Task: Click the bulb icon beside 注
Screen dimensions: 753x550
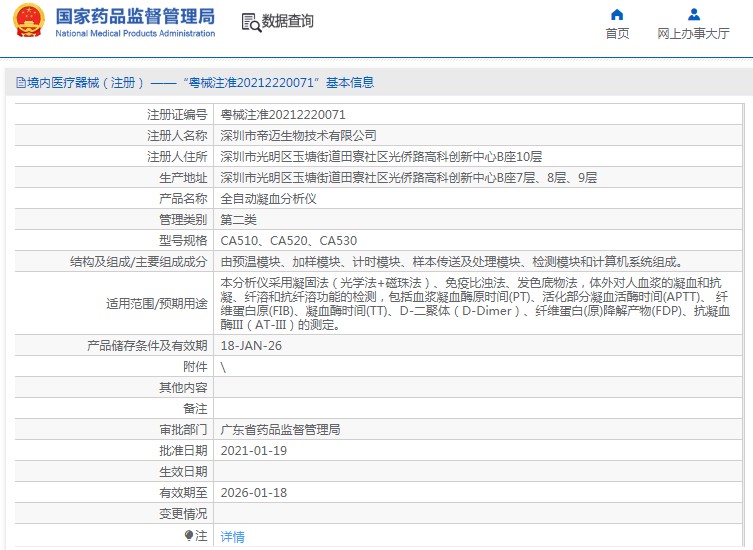Action: (x=188, y=535)
